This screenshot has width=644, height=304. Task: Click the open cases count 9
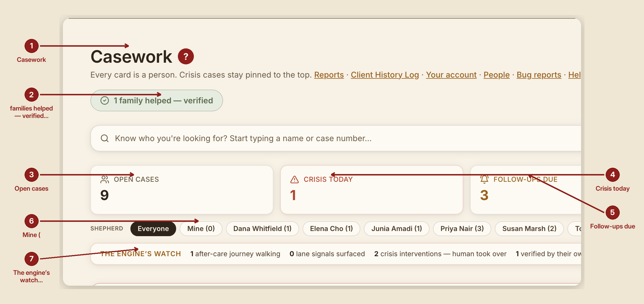pyautogui.click(x=105, y=195)
